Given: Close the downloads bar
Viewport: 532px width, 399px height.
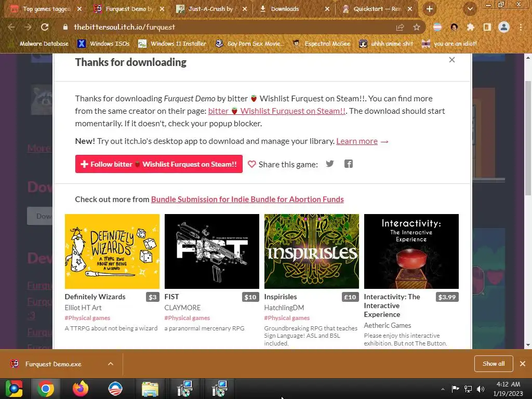Looking at the screenshot, I should tap(523, 364).
